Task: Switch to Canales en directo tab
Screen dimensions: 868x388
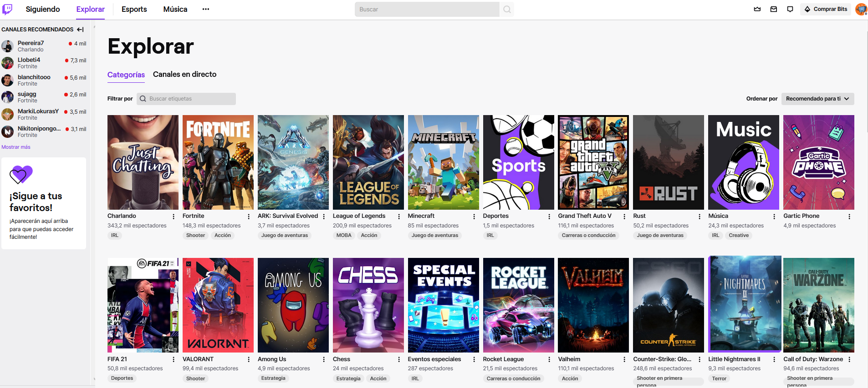Action: click(184, 74)
